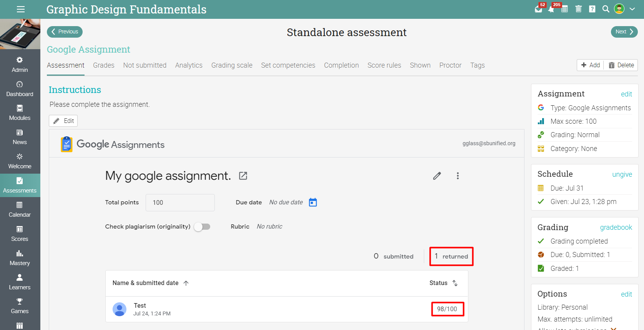
Task: Open Calendar from the sidebar
Action: tap(20, 209)
